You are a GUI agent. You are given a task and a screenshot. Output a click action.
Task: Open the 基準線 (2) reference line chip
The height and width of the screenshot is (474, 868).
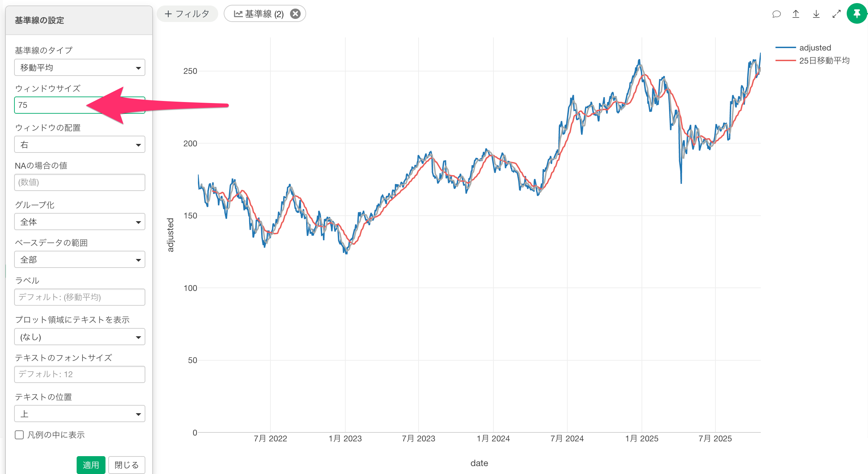259,14
